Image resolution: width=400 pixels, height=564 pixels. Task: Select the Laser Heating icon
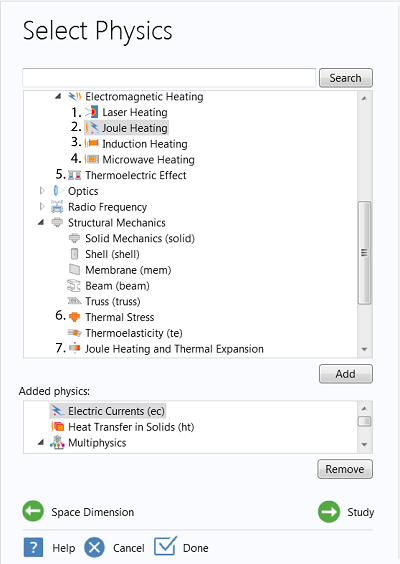[91, 112]
